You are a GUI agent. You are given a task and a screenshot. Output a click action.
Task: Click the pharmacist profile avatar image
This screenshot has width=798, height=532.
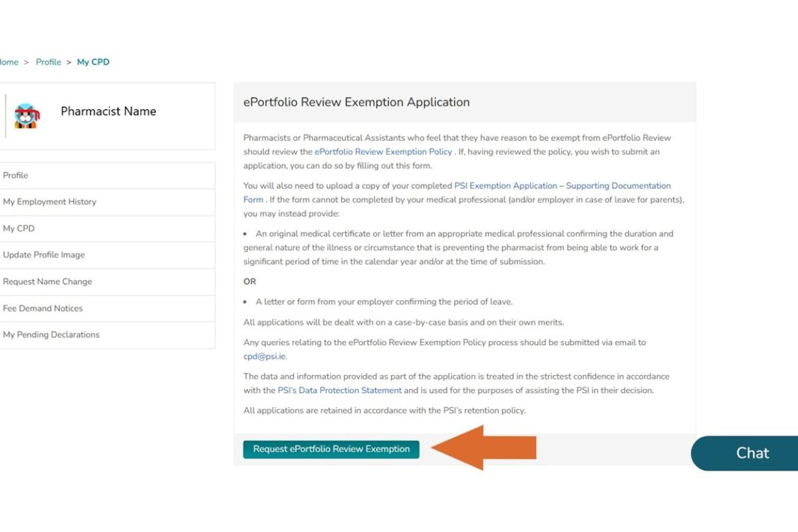coord(27,116)
